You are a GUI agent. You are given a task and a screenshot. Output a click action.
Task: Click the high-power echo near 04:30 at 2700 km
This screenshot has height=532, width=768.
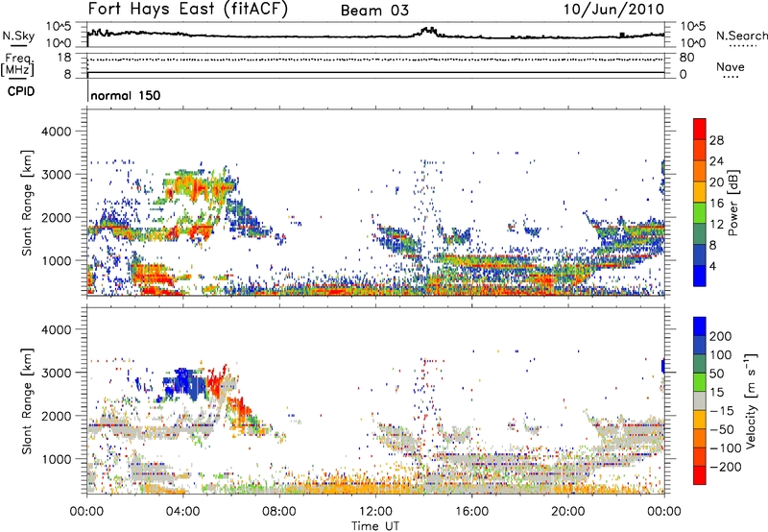coord(196,187)
